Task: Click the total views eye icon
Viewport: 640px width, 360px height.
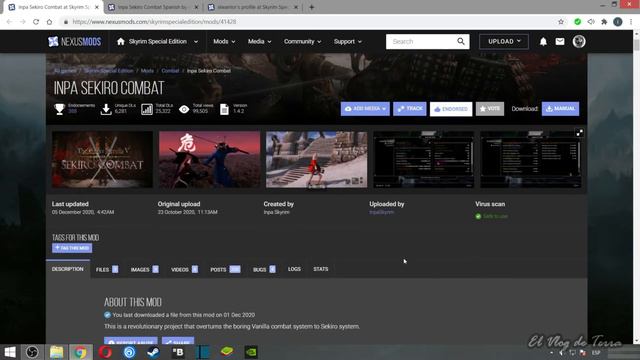Action: click(184, 109)
